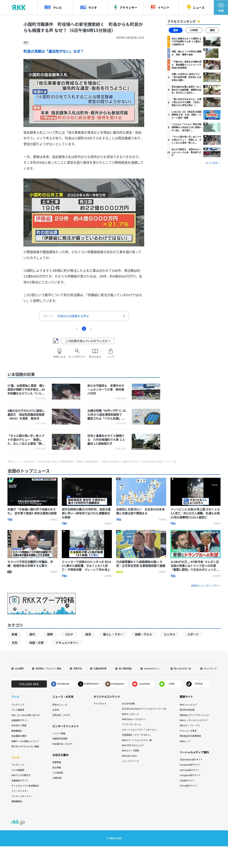228x868 pixels.
Task: Open the ニュース section via its lightbulb icon
Action: (189, 7)
